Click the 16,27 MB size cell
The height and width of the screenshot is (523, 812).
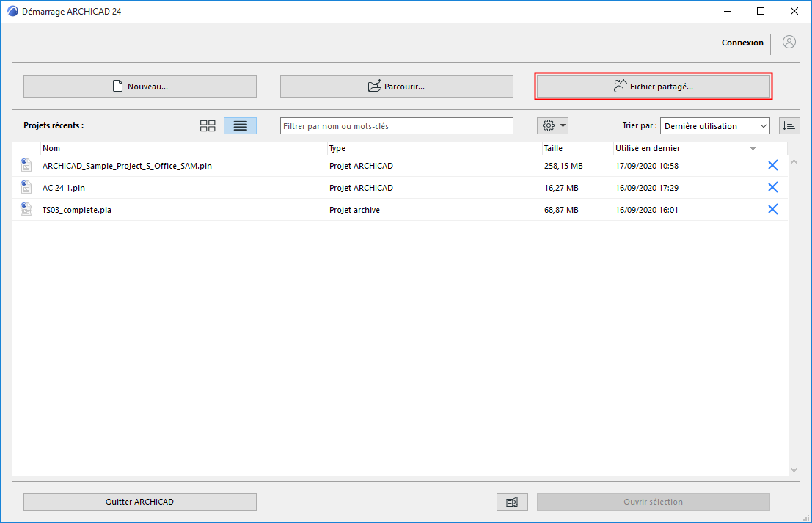(x=561, y=188)
